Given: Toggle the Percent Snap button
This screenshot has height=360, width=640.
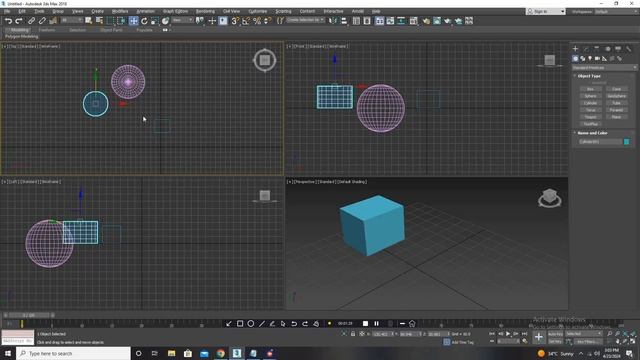Looking at the screenshot, I should coord(257,21).
